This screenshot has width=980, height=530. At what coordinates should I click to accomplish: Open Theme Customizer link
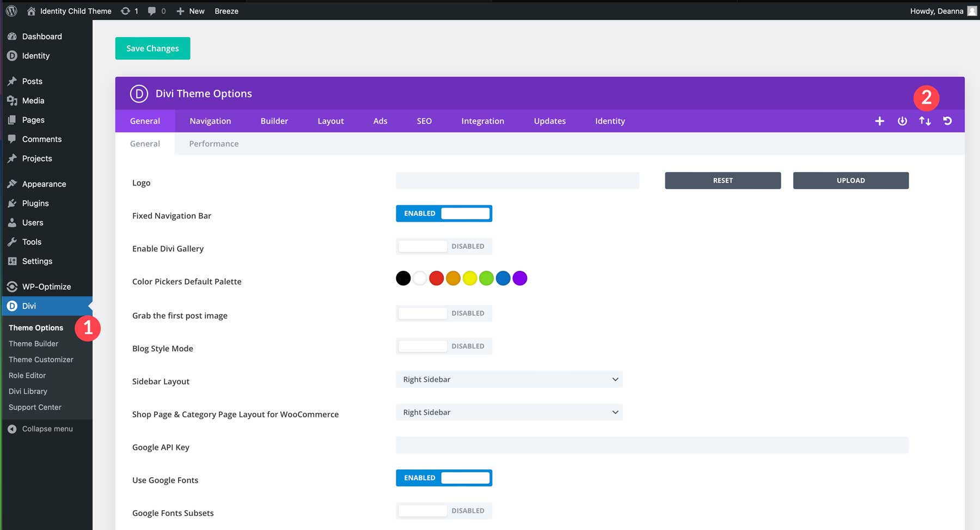41,360
